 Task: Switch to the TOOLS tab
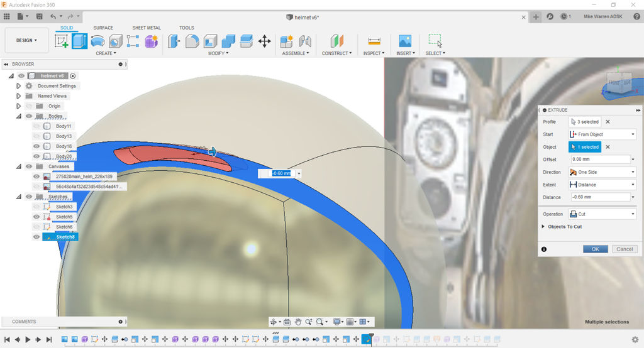click(186, 28)
